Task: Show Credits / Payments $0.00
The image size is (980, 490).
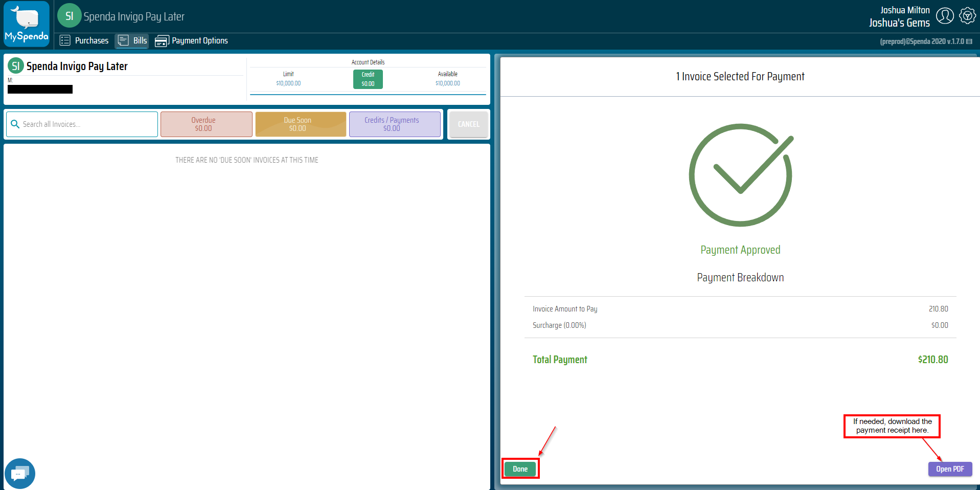Action: point(395,124)
